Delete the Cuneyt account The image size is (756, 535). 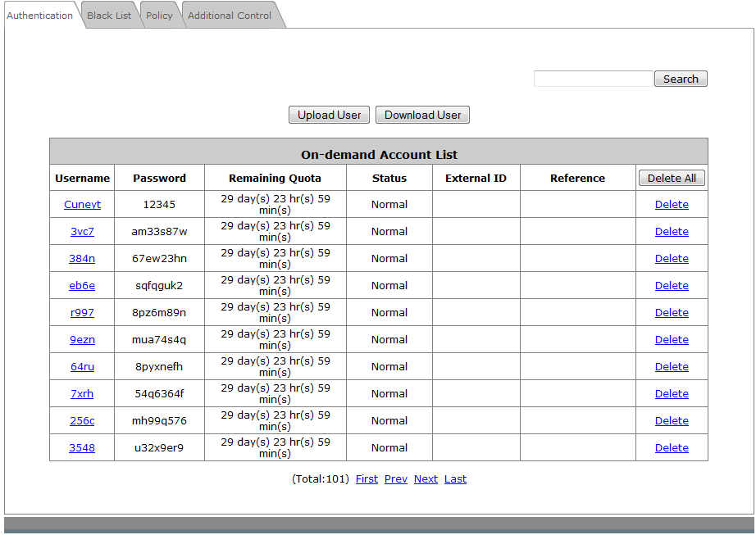672,205
